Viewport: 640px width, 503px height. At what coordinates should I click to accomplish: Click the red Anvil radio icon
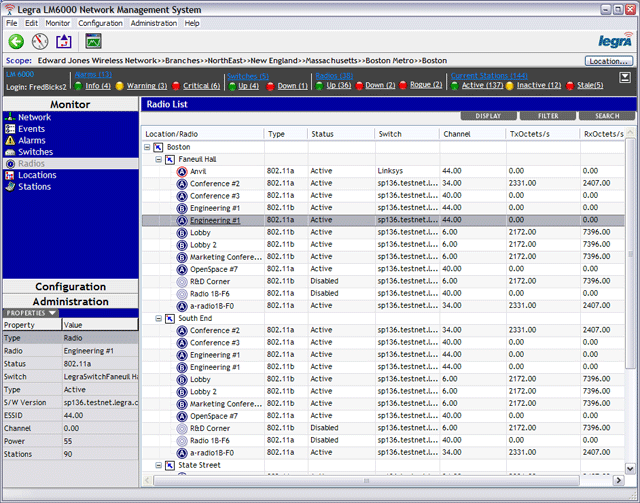pos(182,171)
